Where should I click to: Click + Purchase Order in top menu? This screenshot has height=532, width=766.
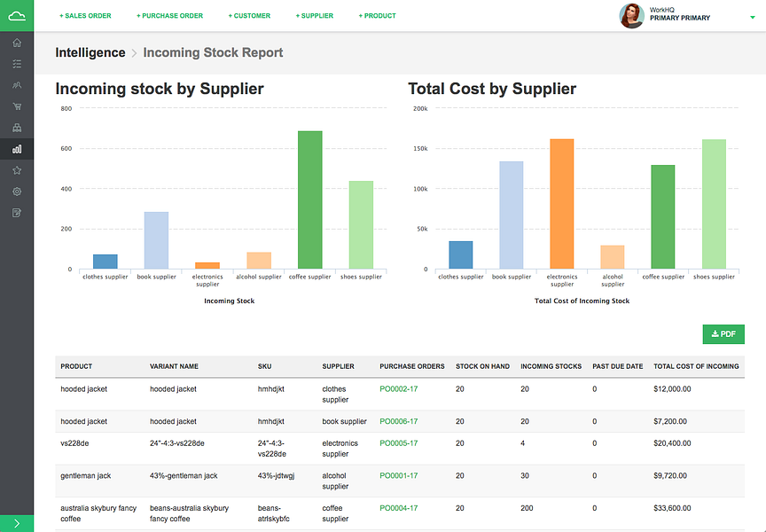(x=169, y=16)
